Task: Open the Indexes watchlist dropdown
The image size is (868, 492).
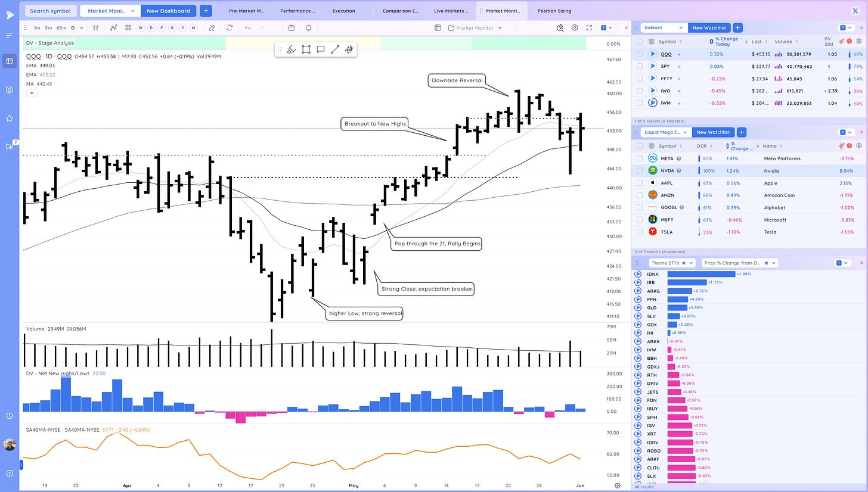Action: pyautogui.click(x=664, y=27)
